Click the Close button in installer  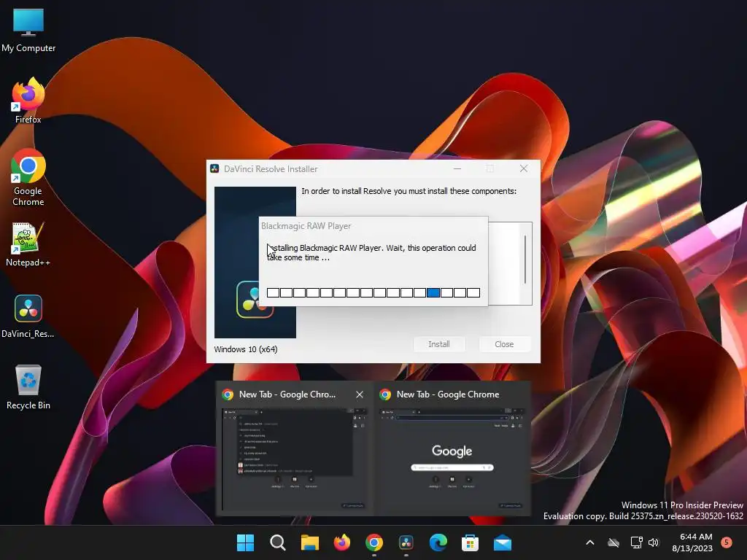(504, 344)
